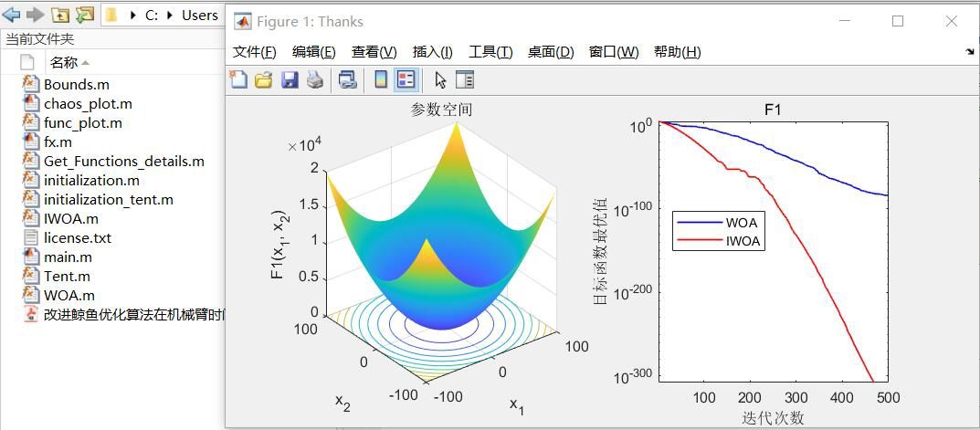
Task: Click the PDF icon beside 改进鲸鱼优化算法
Action: point(31,314)
